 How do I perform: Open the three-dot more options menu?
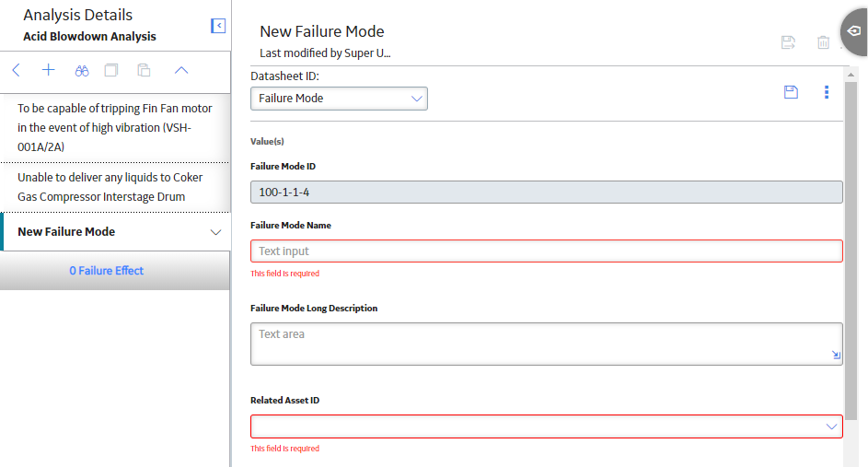tap(827, 92)
